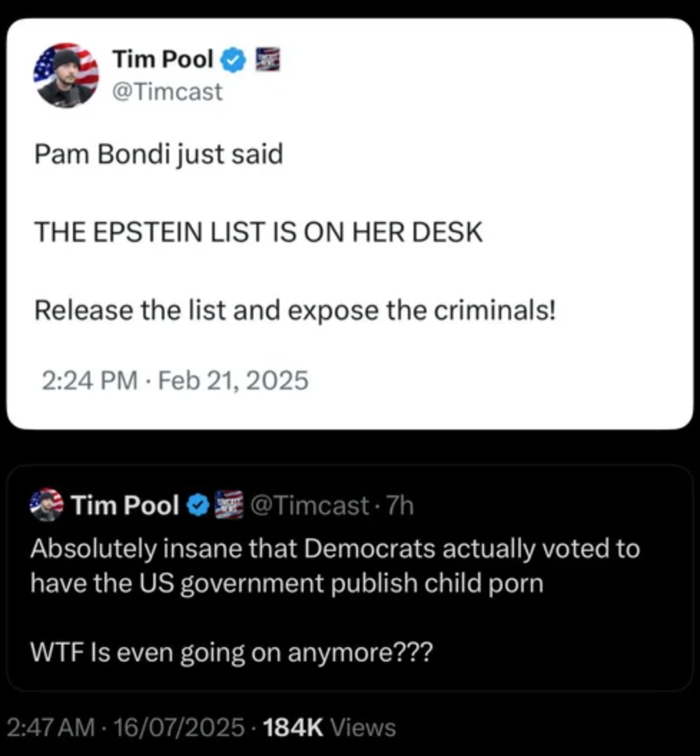Open the small avatar in the quoted tweet

pos(47,505)
